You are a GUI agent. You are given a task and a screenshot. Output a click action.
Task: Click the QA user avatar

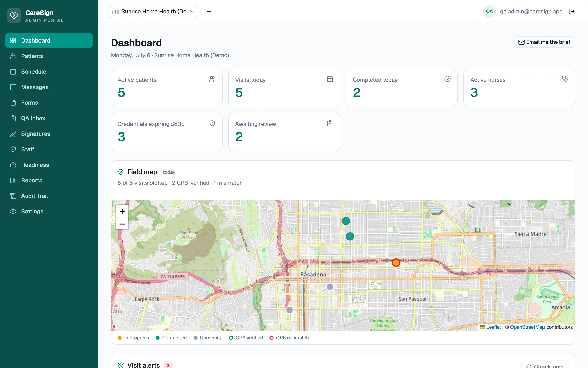pos(489,11)
